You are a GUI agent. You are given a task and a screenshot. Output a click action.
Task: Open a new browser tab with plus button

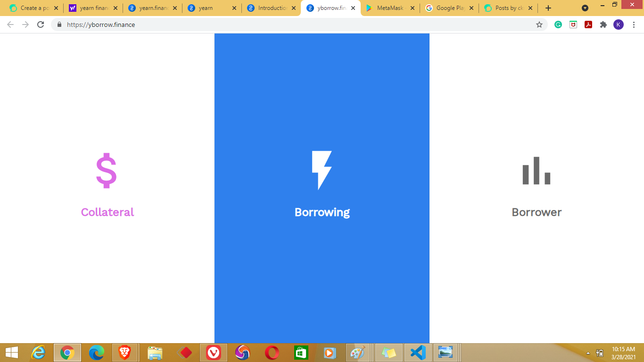[548, 8]
